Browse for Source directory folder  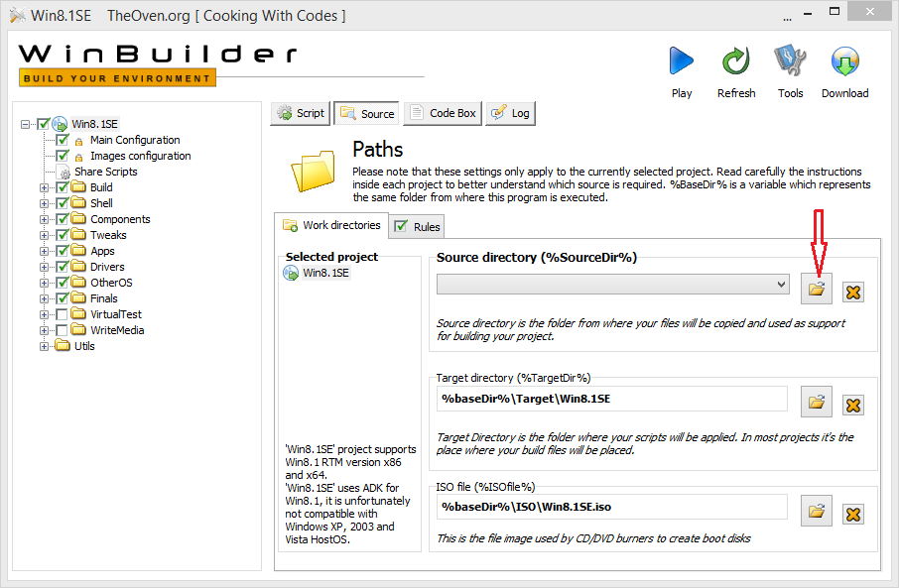tap(817, 289)
